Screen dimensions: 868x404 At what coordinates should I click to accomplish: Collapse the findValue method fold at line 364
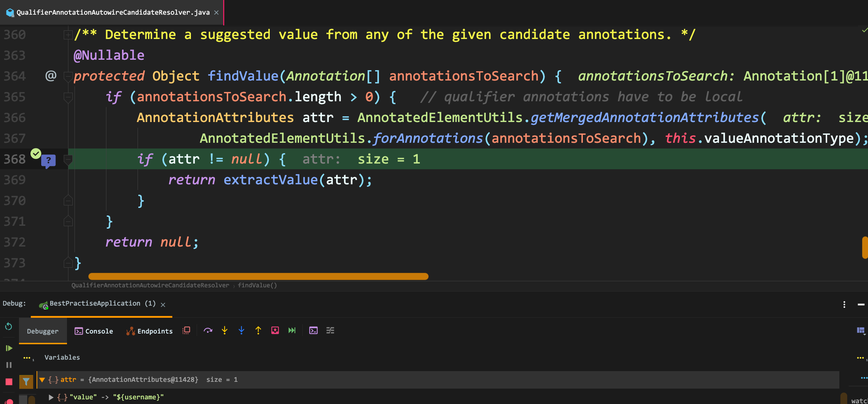click(x=68, y=76)
